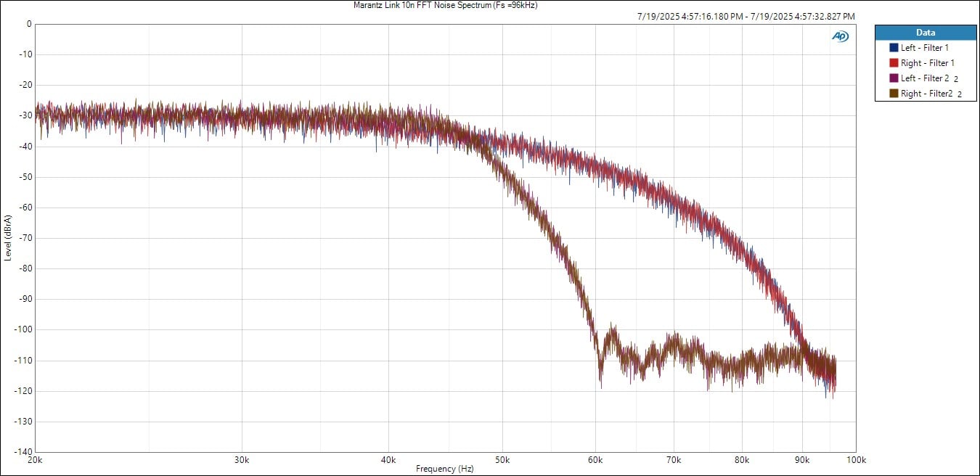This screenshot has height=476, width=980.
Task: Click the Data legend header
Action: (x=925, y=33)
